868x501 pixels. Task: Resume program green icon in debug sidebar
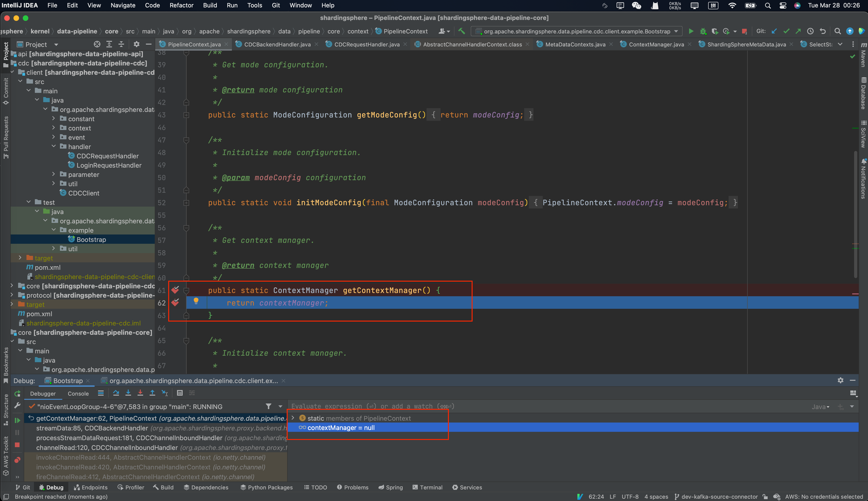pyautogui.click(x=17, y=420)
